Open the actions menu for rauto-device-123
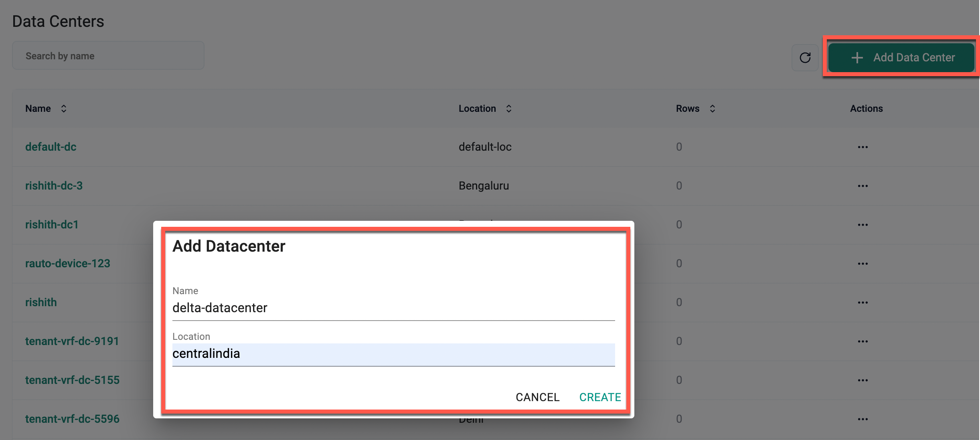This screenshot has height=440, width=980. click(x=863, y=263)
